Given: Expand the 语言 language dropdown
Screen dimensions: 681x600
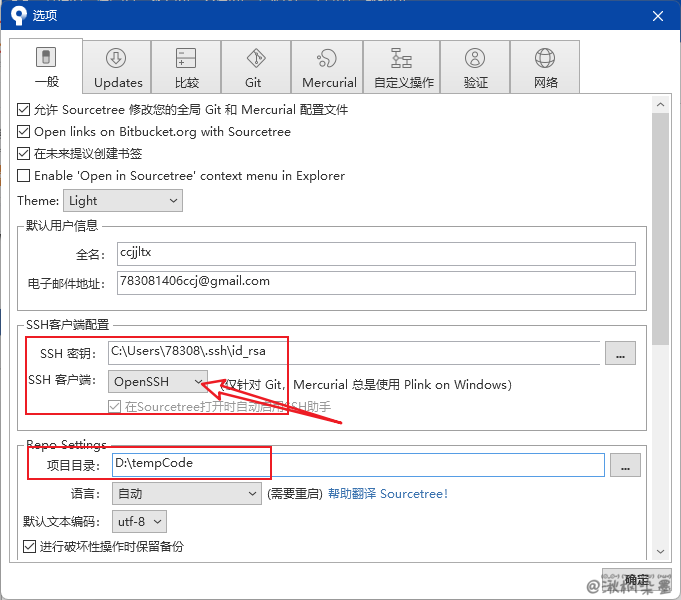Looking at the screenshot, I should (x=187, y=493).
